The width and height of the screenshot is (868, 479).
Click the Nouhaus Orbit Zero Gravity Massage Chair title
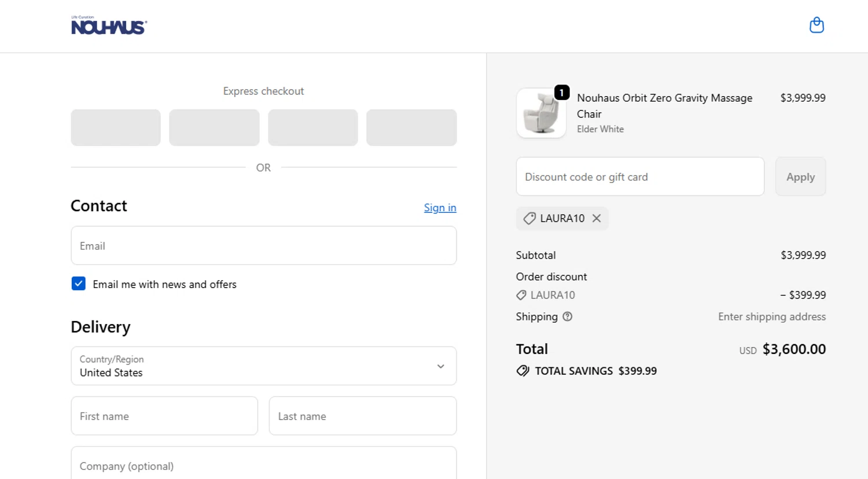(664, 106)
